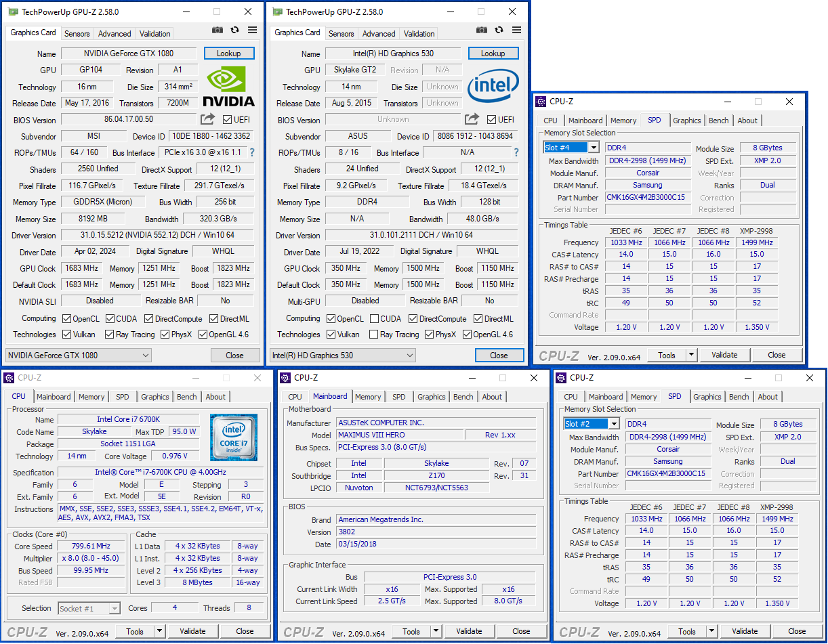
Task: Switch to Sensors tab in NVIDIA GPU-Z window
Action: pyautogui.click(x=77, y=34)
